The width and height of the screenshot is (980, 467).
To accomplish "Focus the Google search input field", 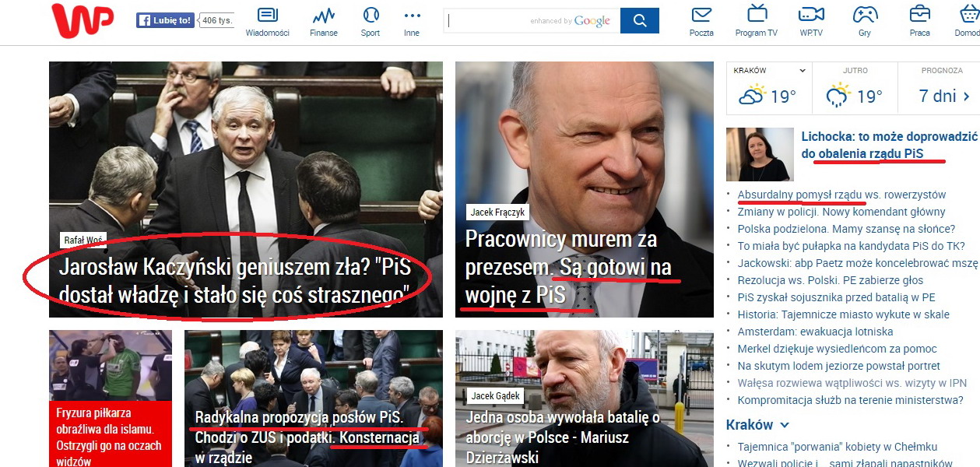I will coord(532,21).
